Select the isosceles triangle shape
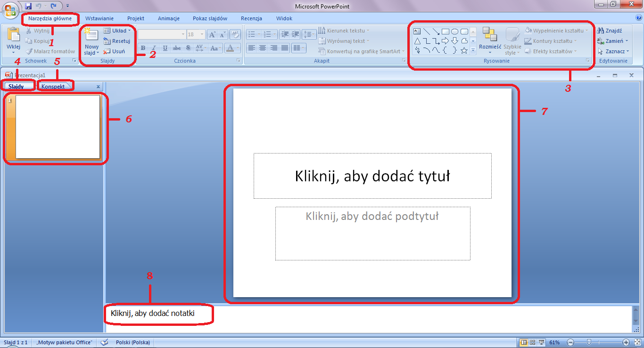 (x=417, y=41)
